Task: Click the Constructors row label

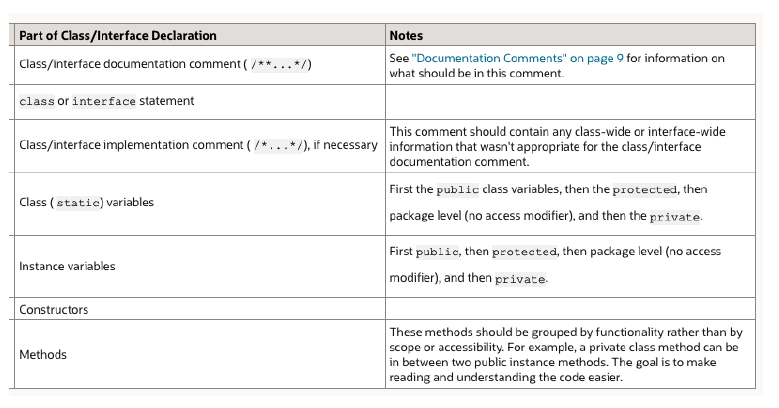Action: point(54,310)
